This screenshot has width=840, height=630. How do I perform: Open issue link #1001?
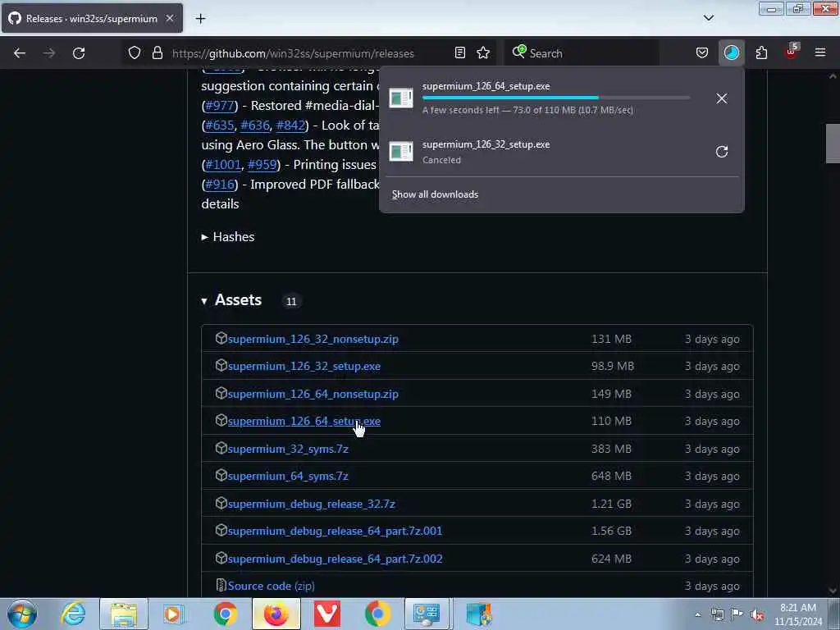223,164
